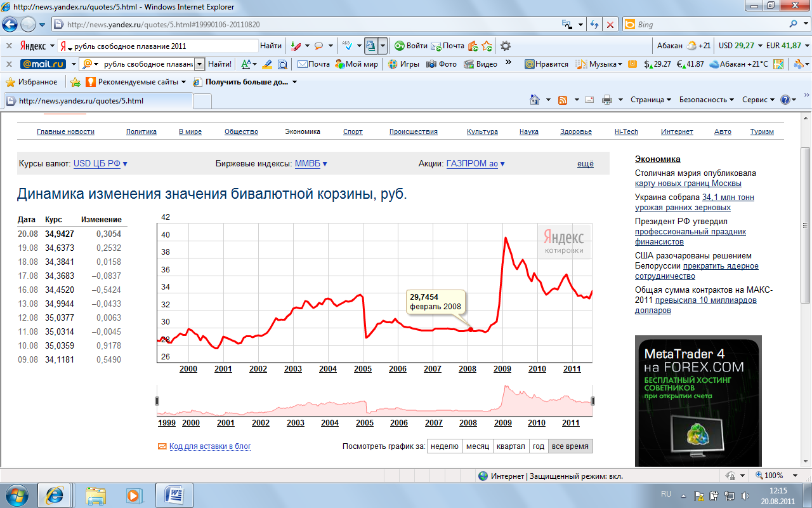The image size is (812, 508).
Task: Open the Word icon in the taskbar
Action: (x=174, y=494)
